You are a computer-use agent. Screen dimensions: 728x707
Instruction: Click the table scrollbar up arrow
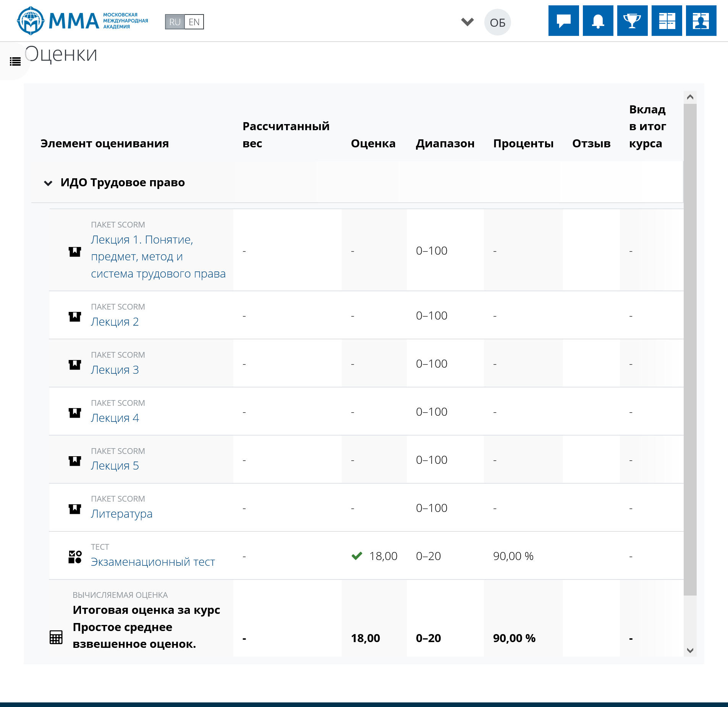pos(690,97)
